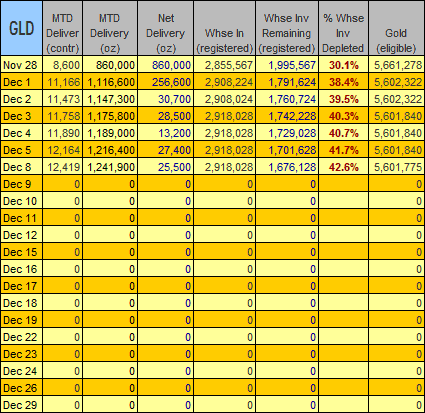The height and width of the screenshot is (413, 425).
Task: Select the Whse Inv Remaining header
Action: tap(287, 28)
